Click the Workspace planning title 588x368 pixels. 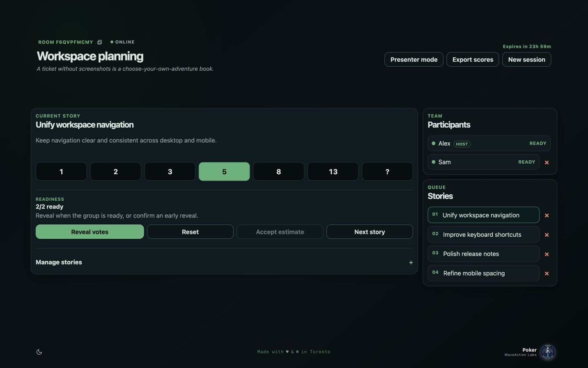(x=90, y=56)
